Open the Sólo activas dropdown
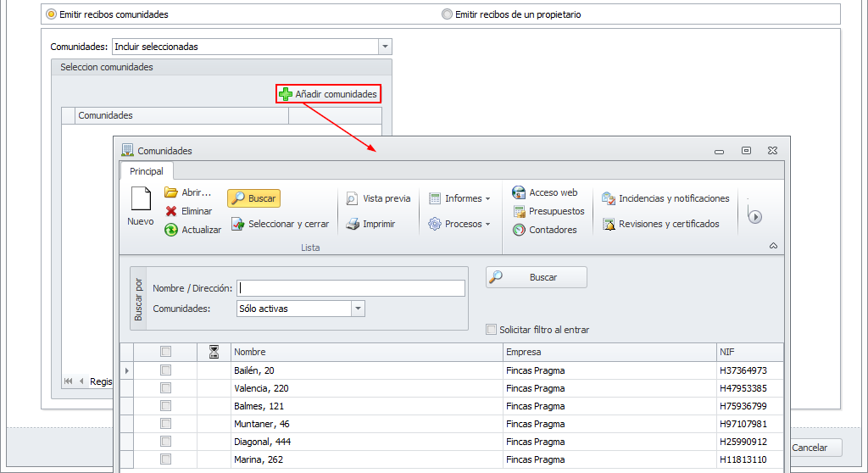Viewport: 868px width, 473px height. pos(359,309)
